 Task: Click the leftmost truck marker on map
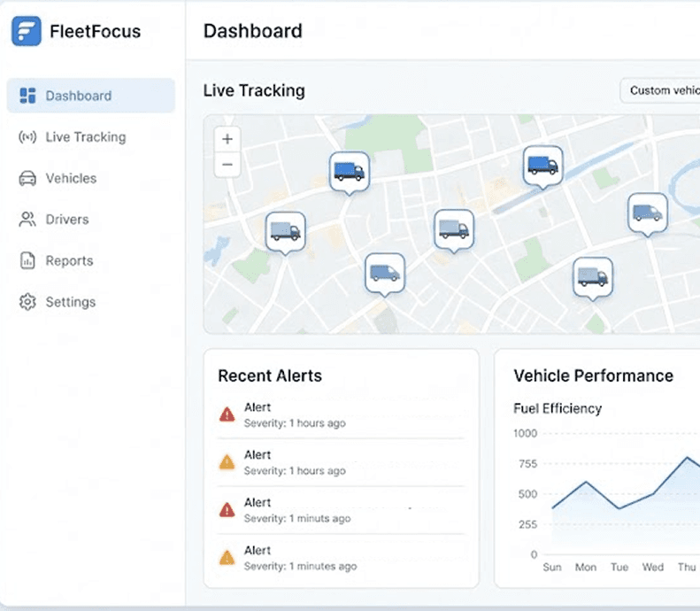285,231
